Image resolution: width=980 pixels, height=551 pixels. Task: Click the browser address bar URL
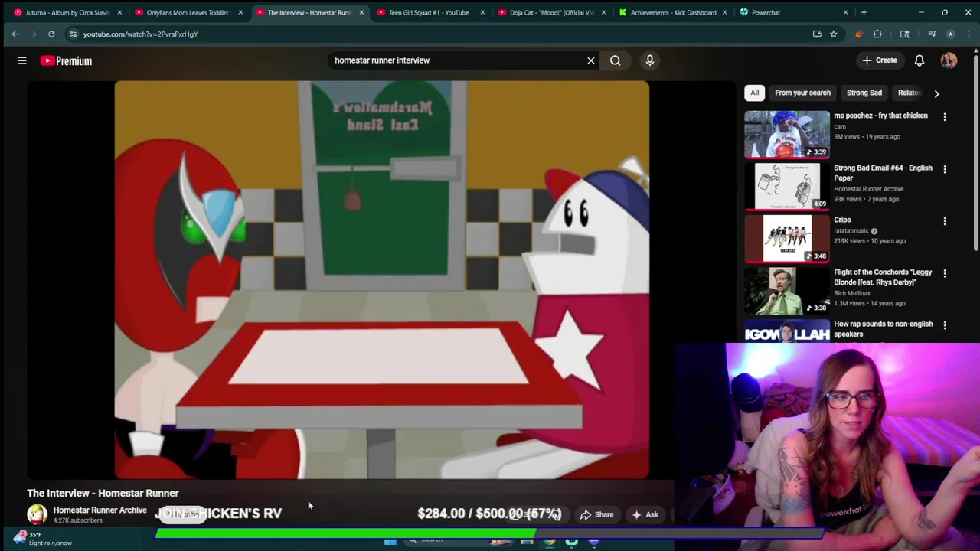140,34
